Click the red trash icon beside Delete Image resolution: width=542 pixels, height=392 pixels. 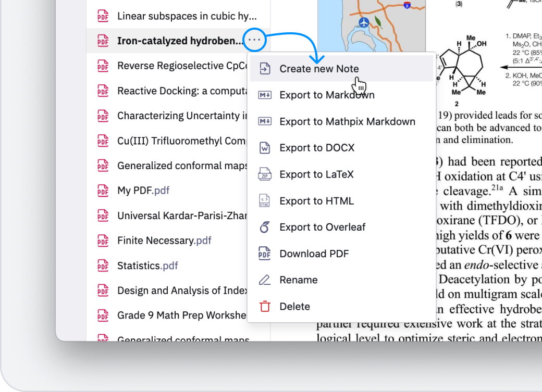pyautogui.click(x=265, y=306)
